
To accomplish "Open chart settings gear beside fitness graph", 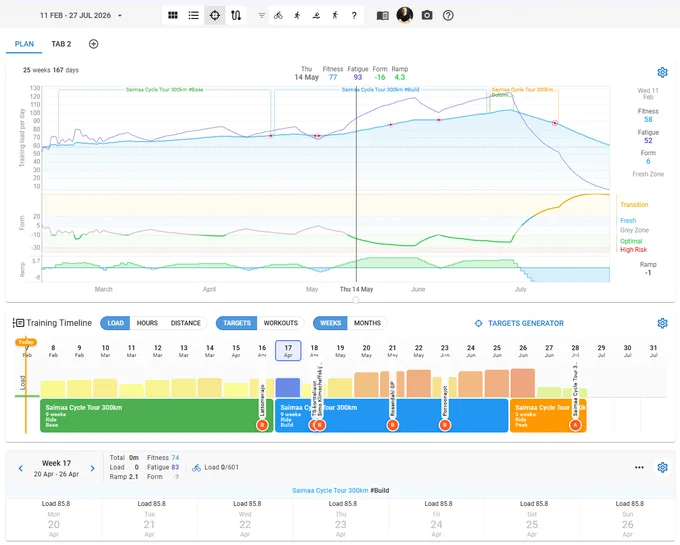I will [x=662, y=72].
